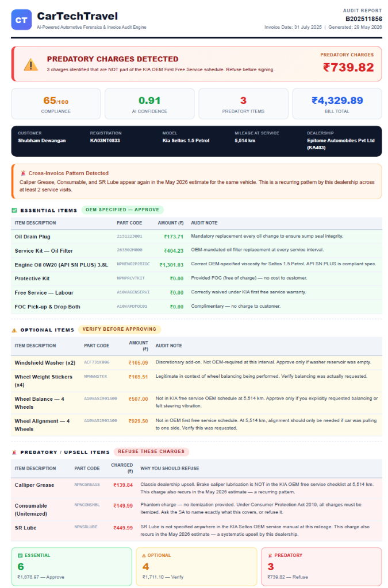Click amount ₹169.51 for wheel weight stickers
388x588 pixels.
(138, 377)
